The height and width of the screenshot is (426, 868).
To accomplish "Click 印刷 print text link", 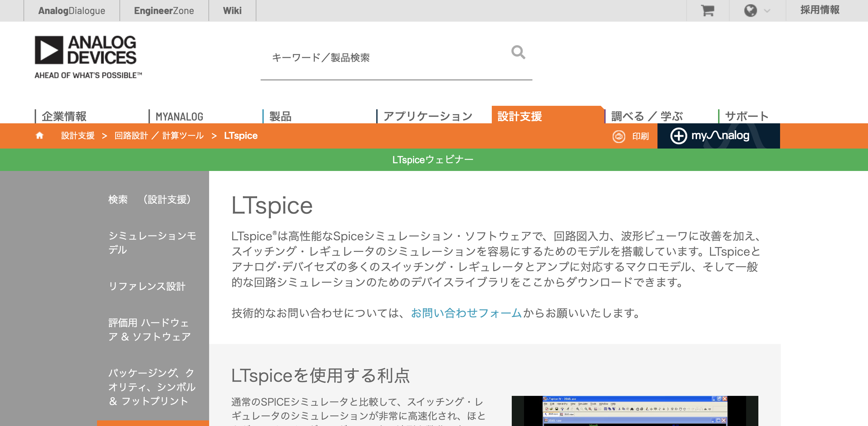I will point(640,136).
